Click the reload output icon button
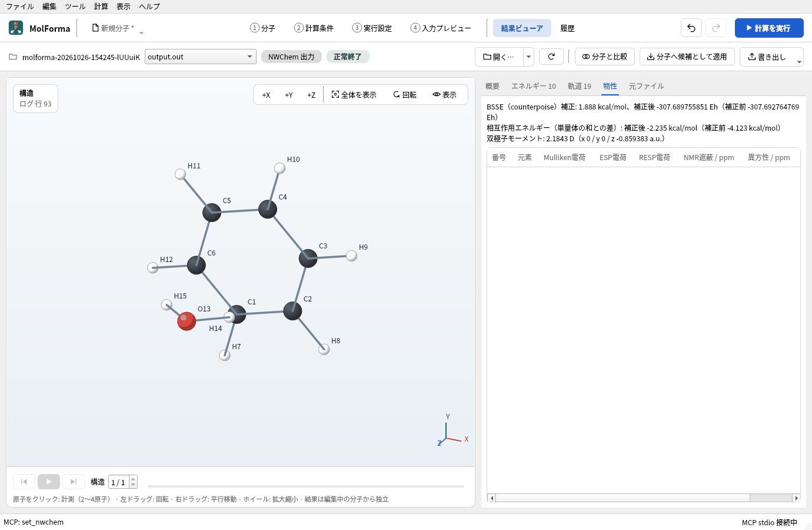Image resolution: width=812 pixels, height=530 pixels. [551, 57]
